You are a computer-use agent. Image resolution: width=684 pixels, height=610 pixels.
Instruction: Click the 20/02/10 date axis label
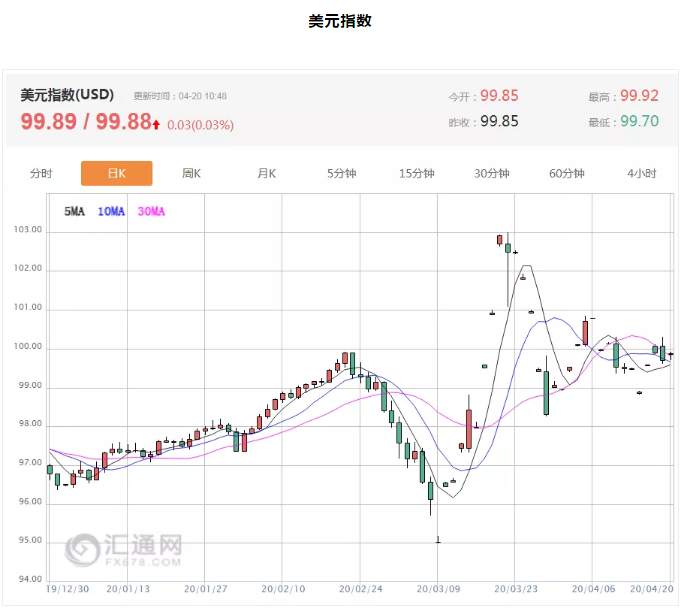point(283,589)
